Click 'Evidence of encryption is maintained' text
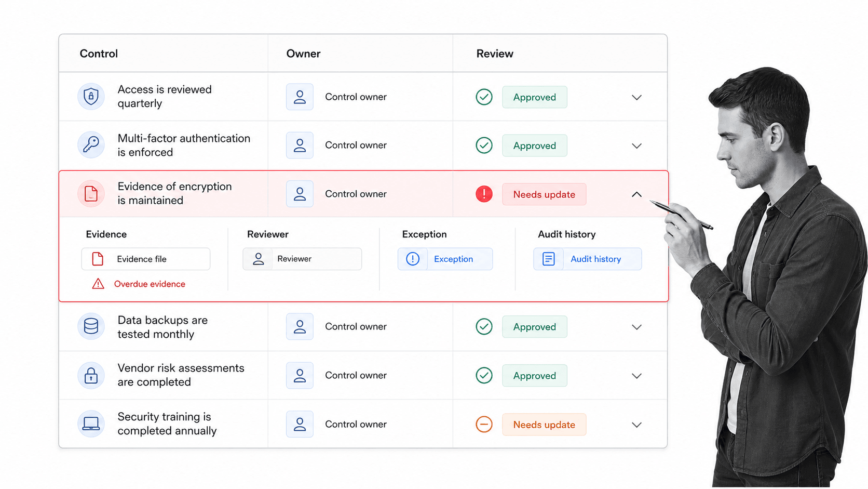 [174, 193]
